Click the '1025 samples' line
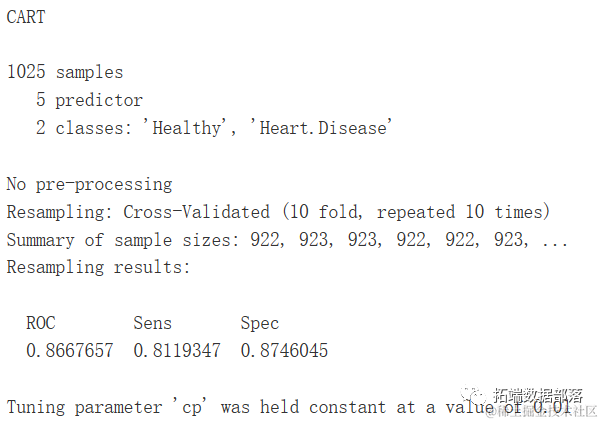 [65, 72]
